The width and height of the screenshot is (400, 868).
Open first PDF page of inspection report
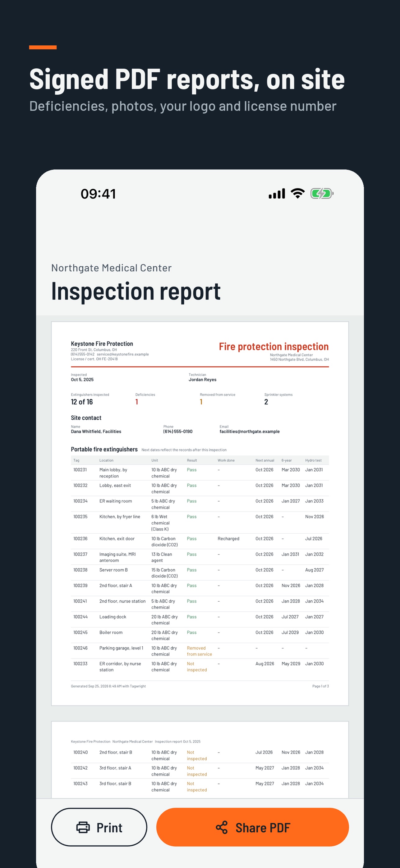(200, 513)
